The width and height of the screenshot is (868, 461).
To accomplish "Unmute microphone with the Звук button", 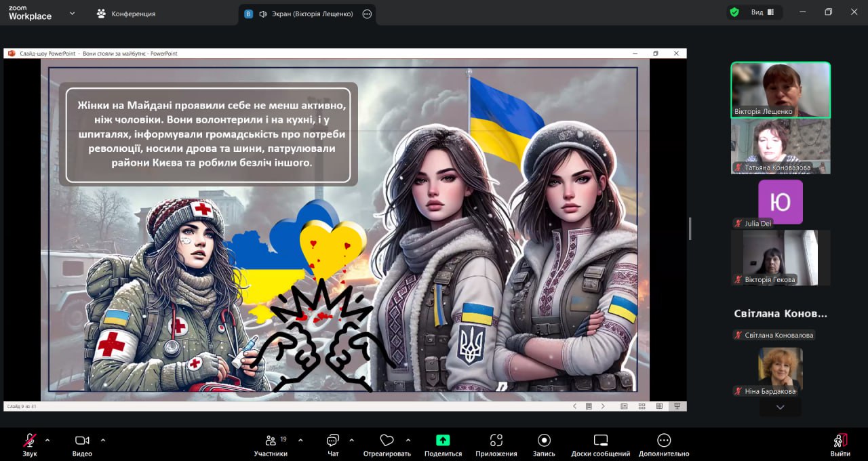I will point(29,441).
